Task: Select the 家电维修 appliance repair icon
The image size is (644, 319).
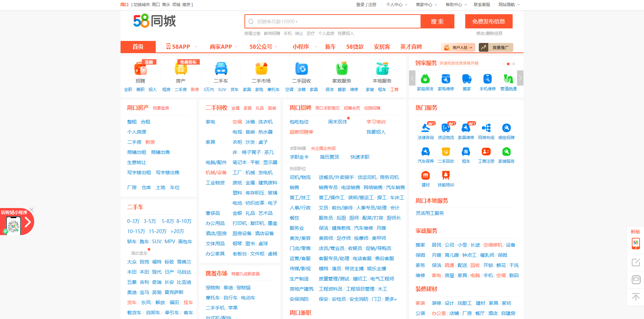Action: (x=446, y=79)
